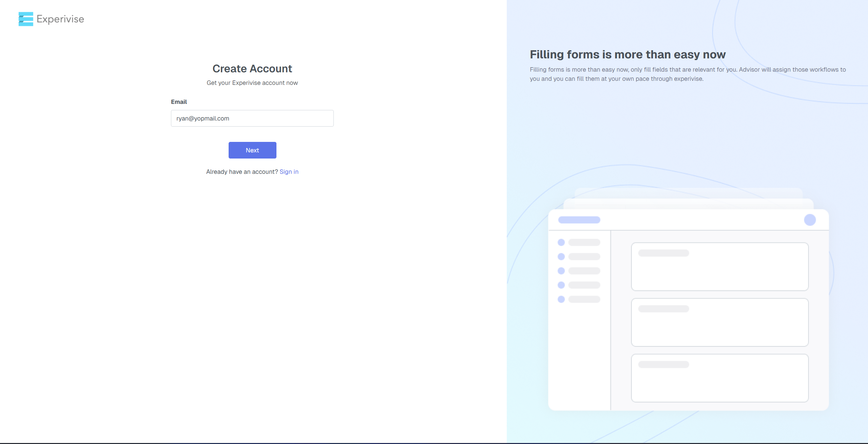This screenshot has height=444, width=868.
Task: Click the third sidebar dot in the illustration
Action: coord(561,271)
